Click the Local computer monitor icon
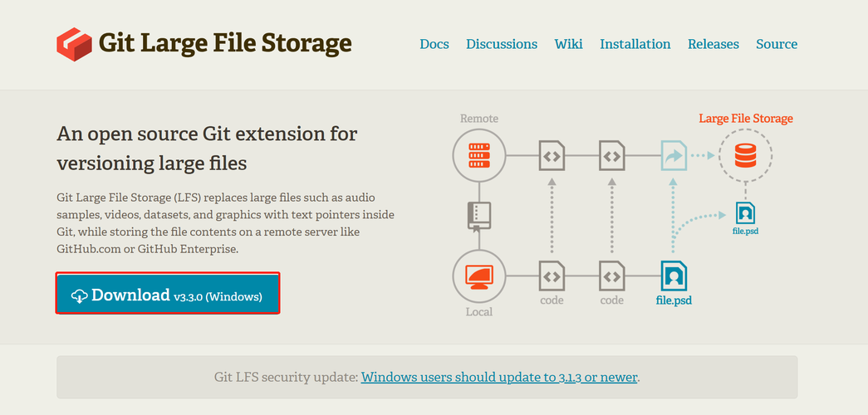This screenshot has width=868, height=415. [x=478, y=275]
